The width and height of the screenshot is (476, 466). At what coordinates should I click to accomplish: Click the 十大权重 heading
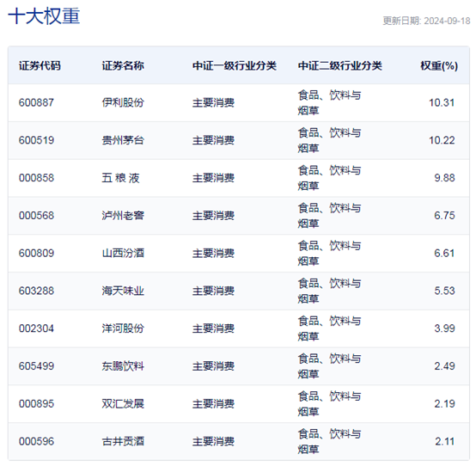pyautogui.click(x=44, y=15)
